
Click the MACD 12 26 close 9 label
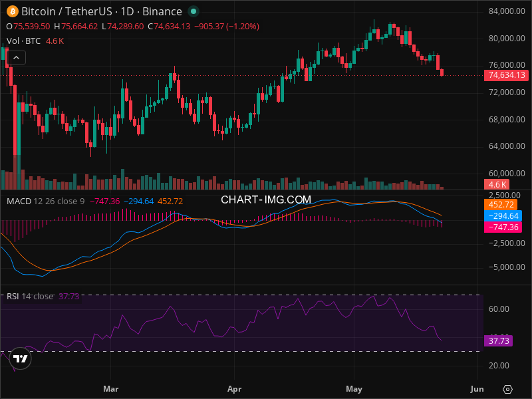tap(45, 201)
